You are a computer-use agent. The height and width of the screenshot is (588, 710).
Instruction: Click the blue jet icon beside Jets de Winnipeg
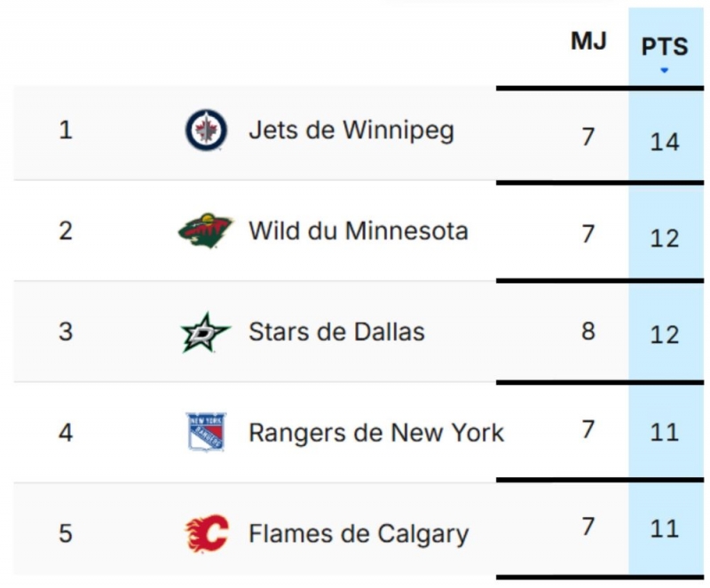tap(205, 129)
